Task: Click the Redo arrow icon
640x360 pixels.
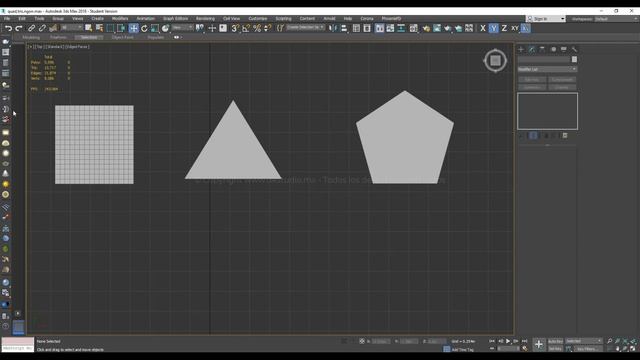Action: click(x=19, y=28)
